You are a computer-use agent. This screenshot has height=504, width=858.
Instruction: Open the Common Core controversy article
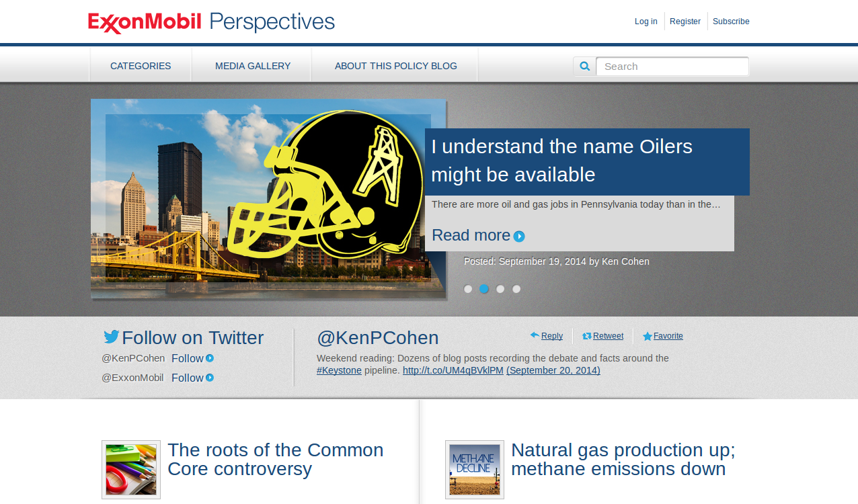(x=276, y=459)
